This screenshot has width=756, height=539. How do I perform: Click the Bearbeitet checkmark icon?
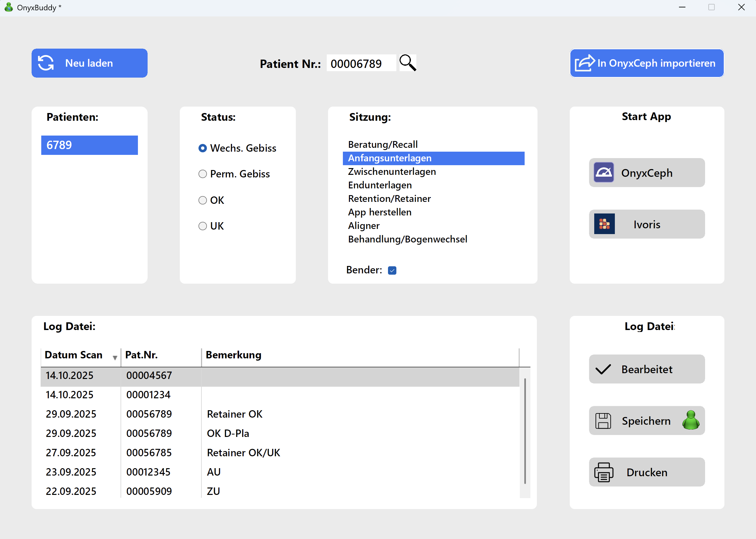(603, 369)
